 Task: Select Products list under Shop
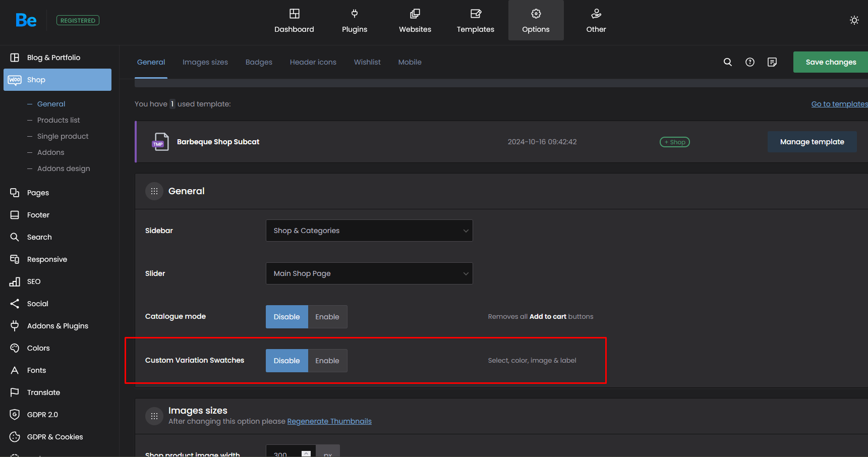tap(59, 120)
